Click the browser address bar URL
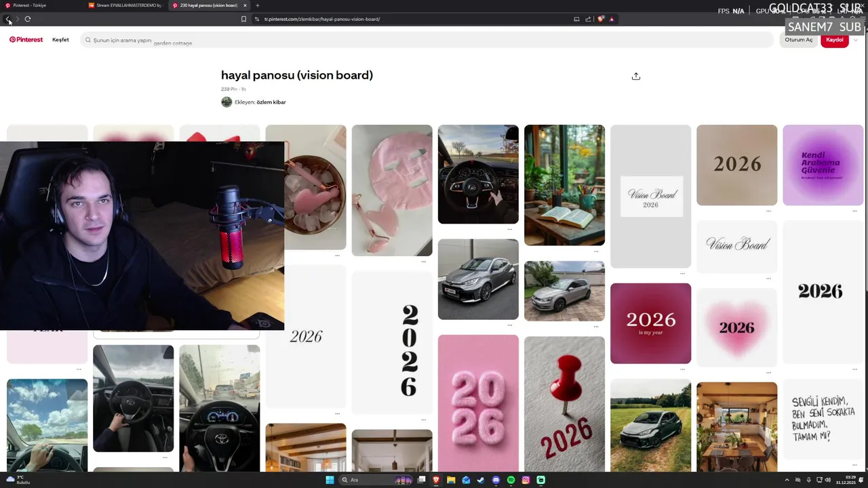The width and height of the screenshot is (868, 488). coord(322,19)
